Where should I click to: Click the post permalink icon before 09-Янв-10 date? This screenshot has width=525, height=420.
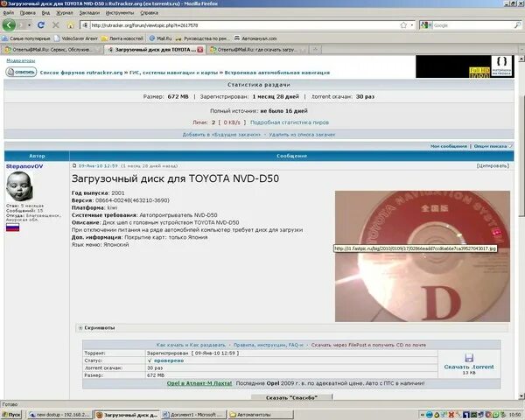[x=74, y=165]
